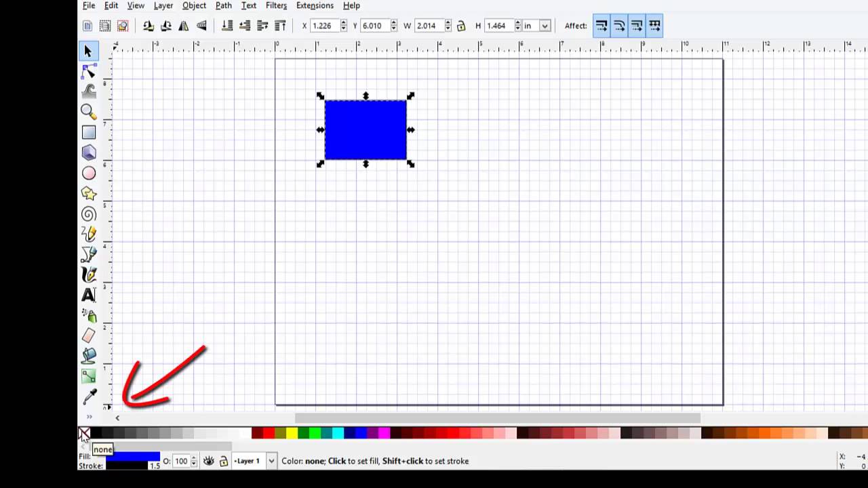Open the Text menu

tap(249, 5)
